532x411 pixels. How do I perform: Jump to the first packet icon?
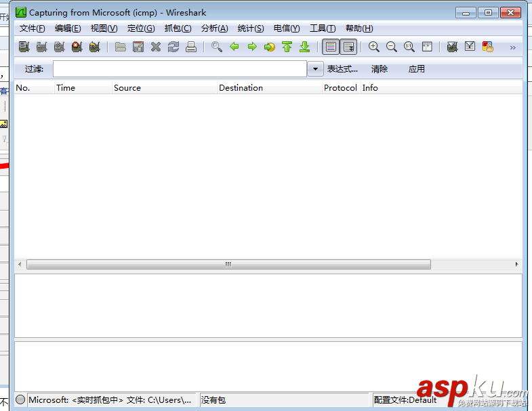[287, 47]
